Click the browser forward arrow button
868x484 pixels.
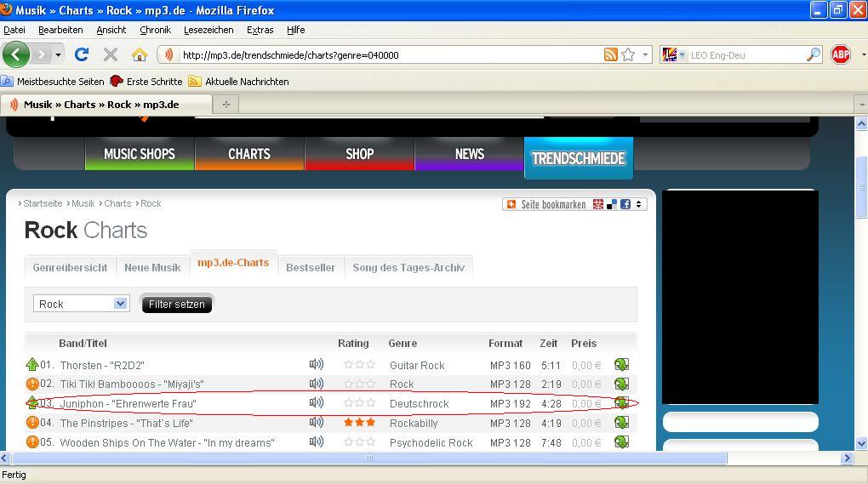tap(41, 54)
